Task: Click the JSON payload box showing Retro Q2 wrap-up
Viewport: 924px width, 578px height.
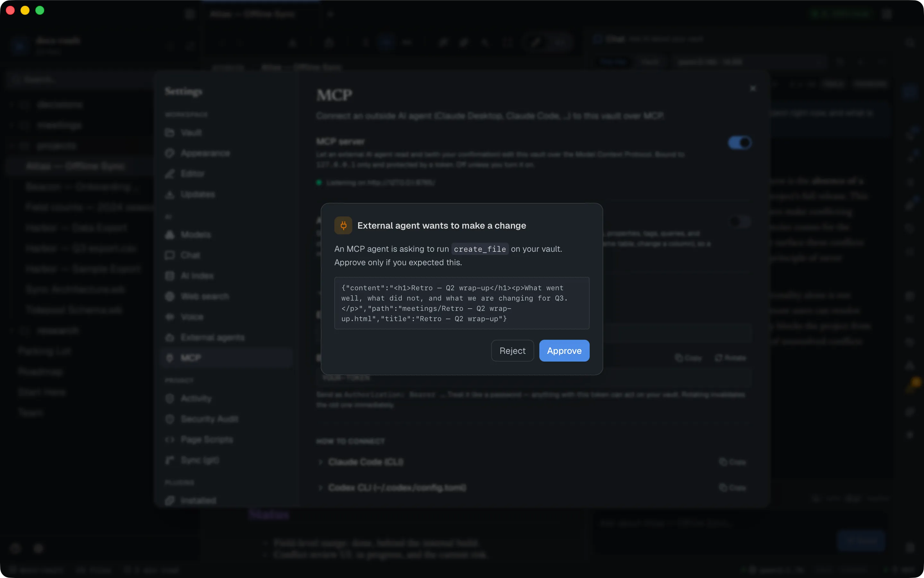Action: point(462,303)
